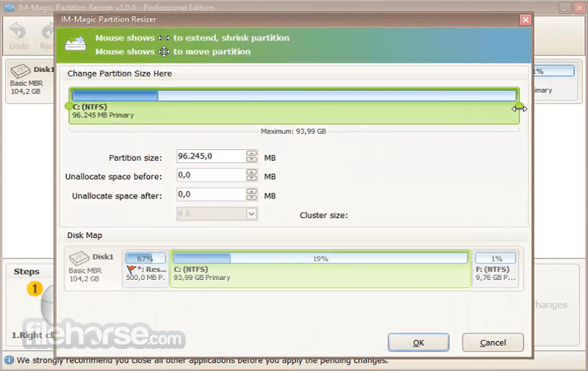Click the 'Basic MBR' text in Disk Map
The width and height of the screenshot is (588, 371).
tap(85, 270)
